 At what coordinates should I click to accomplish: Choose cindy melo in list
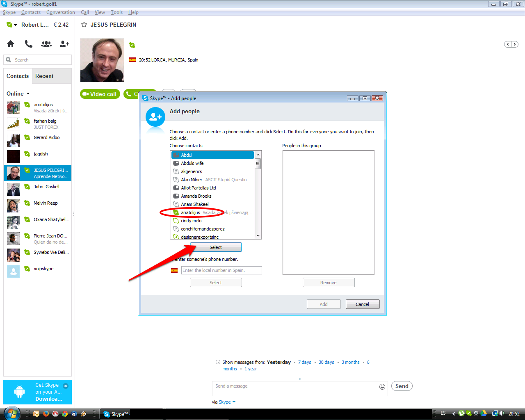(212, 221)
